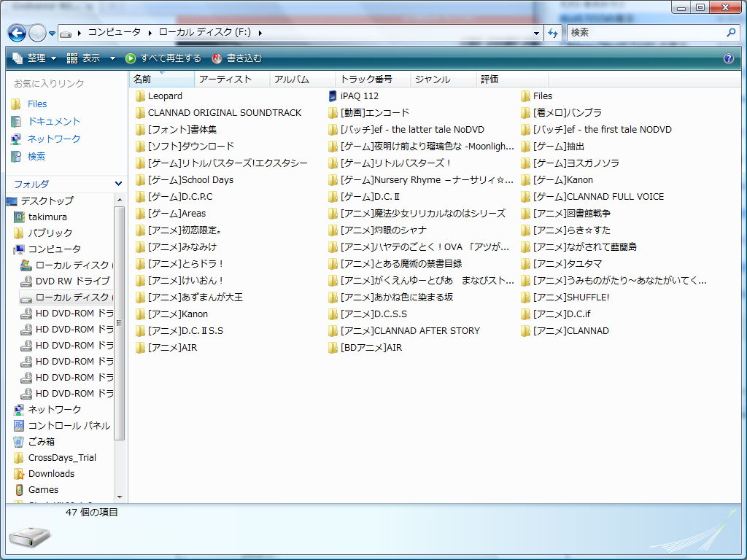The width and height of the screenshot is (747, 560).
Task: Select the Leopard folder icon
Action: pyautogui.click(x=140, y=96)
